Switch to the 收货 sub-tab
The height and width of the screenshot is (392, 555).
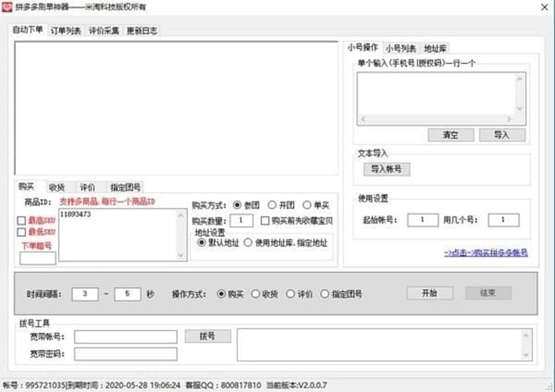(x=56, y=187)
